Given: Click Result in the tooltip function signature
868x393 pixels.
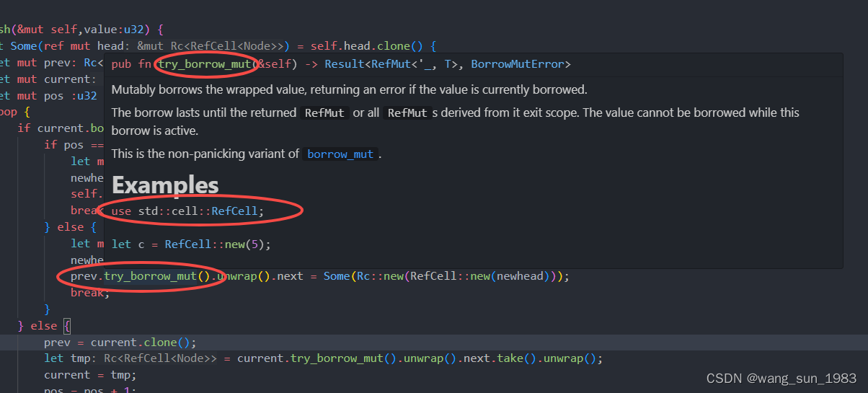Looking at the screenshot, I should coord(344,64).
